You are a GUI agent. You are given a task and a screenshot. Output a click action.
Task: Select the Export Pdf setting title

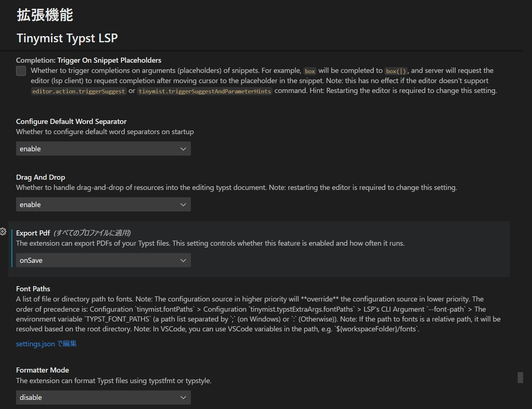click(x=33, y=233)
